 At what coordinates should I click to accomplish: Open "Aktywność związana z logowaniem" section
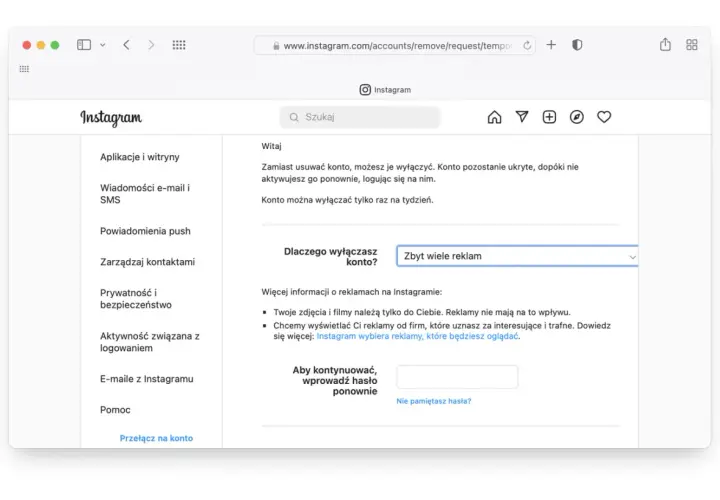pos(150,342)
